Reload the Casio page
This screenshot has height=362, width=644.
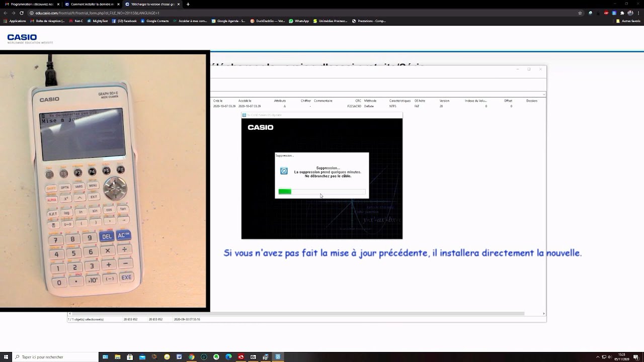click(22, 13)
